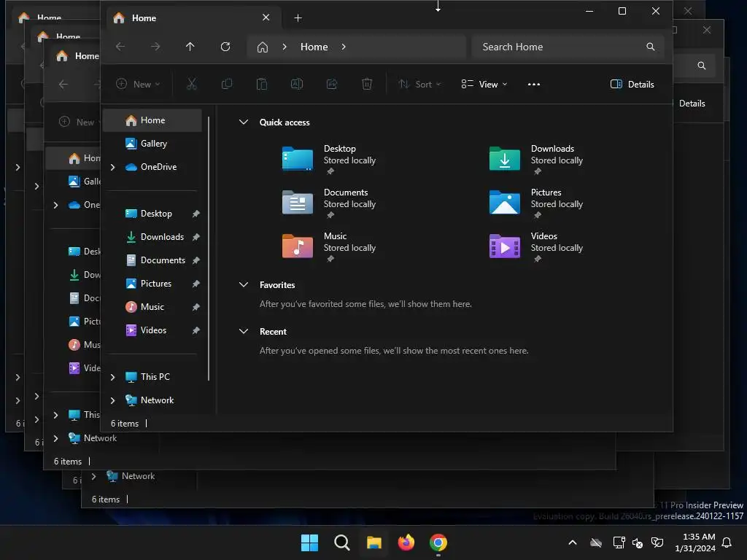The image size is (747, 560).
Task: Click chevron after Home in address bar
Action: [344, 47]
